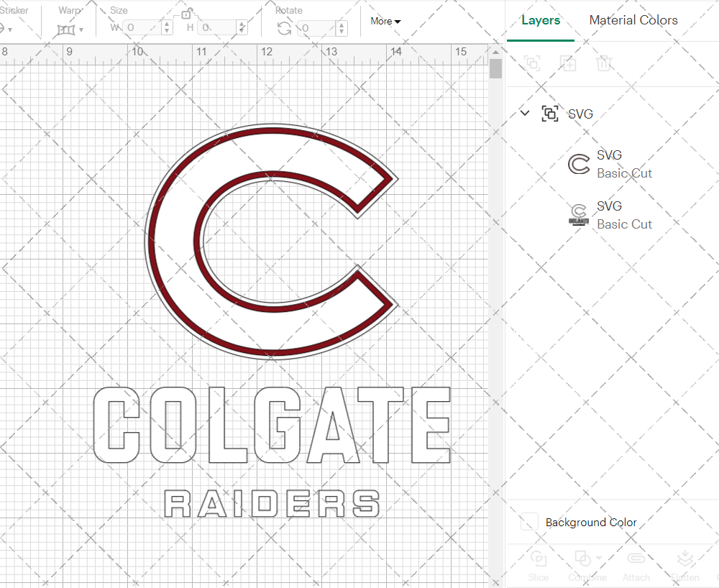Open the Warp tool
The height and width of the screenshot is (588, 719).
[x=65, y=29]
